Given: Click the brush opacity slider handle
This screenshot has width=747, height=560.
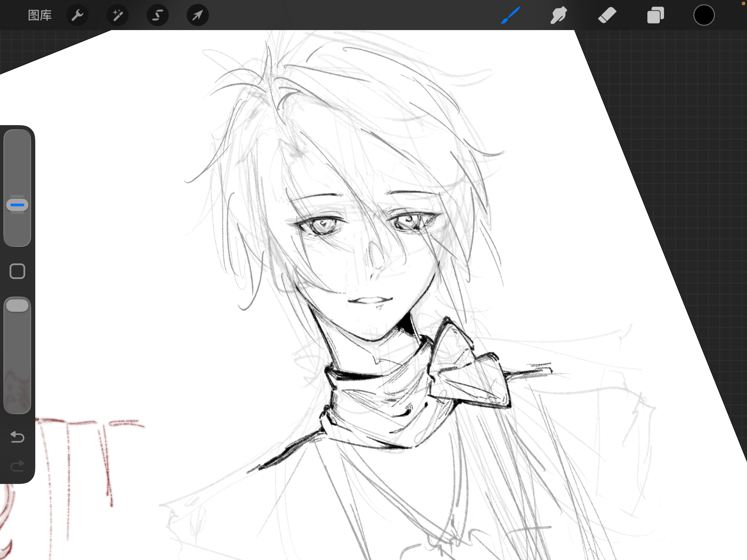Looking at the screenshot, I should pos(17,306).
